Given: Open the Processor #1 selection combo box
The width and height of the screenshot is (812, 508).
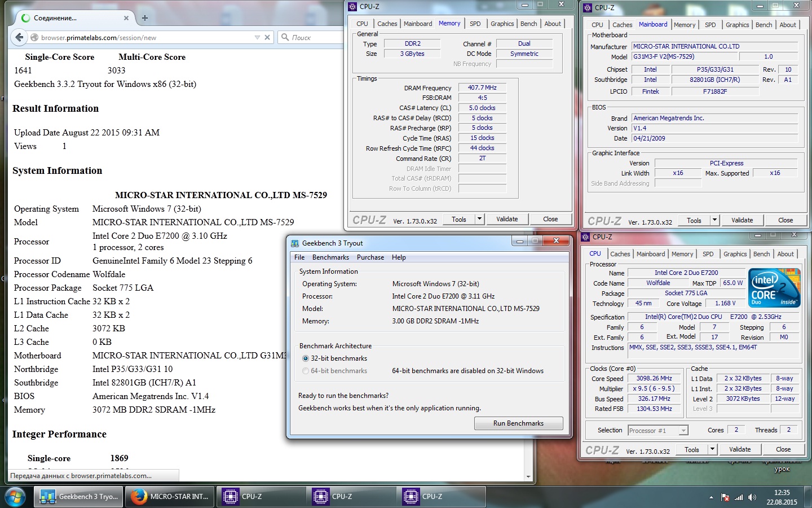Looking at the screenshot, I should (x=658, y=430).
